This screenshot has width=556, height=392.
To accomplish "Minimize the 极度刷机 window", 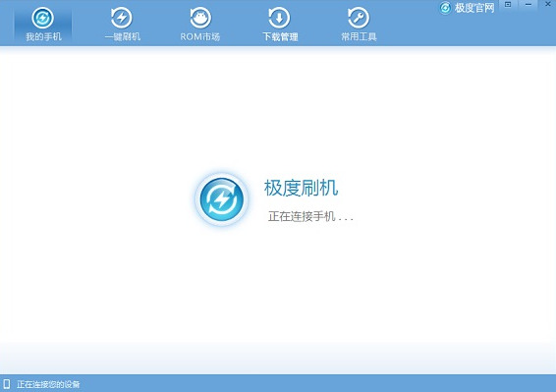I will point(528,5).
